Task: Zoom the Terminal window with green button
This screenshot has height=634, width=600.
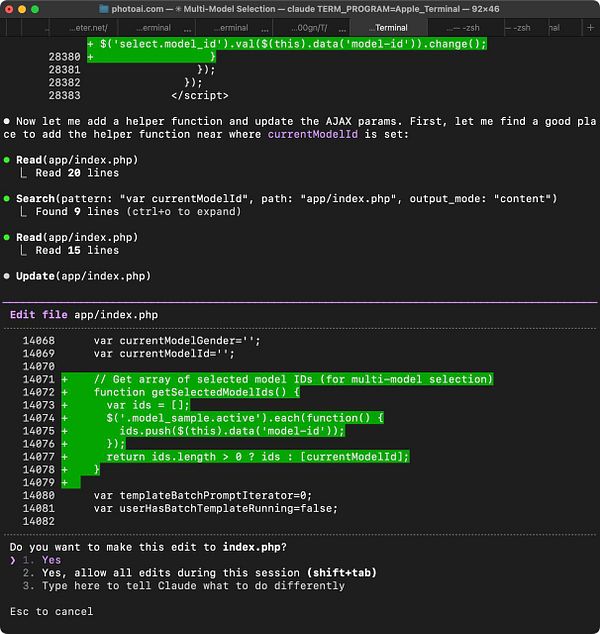Action: pyautogui.click(x=35, y=9)
